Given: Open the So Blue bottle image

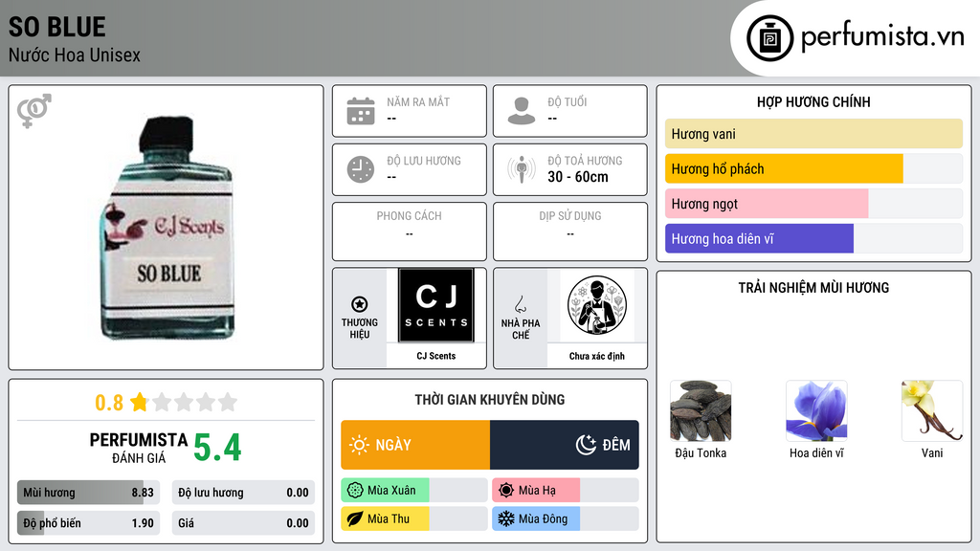Looking at the screenshot, I should (x=167, y=228).
